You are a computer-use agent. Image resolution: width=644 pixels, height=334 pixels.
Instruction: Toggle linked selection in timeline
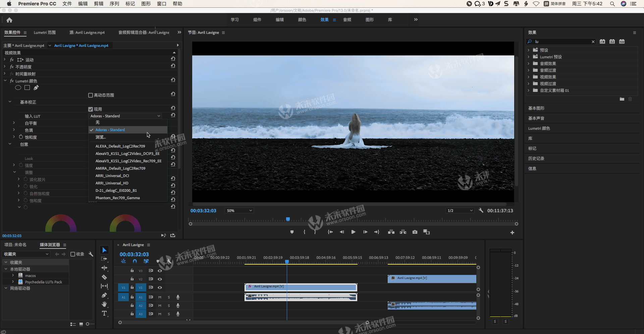pyautogui.click(x=146, y=261)
